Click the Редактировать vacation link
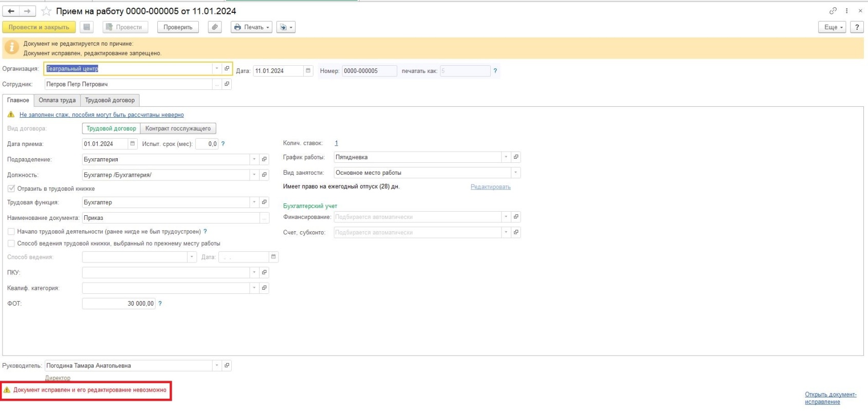The height and width of the screenshot is (411, 868). (491, 187)
